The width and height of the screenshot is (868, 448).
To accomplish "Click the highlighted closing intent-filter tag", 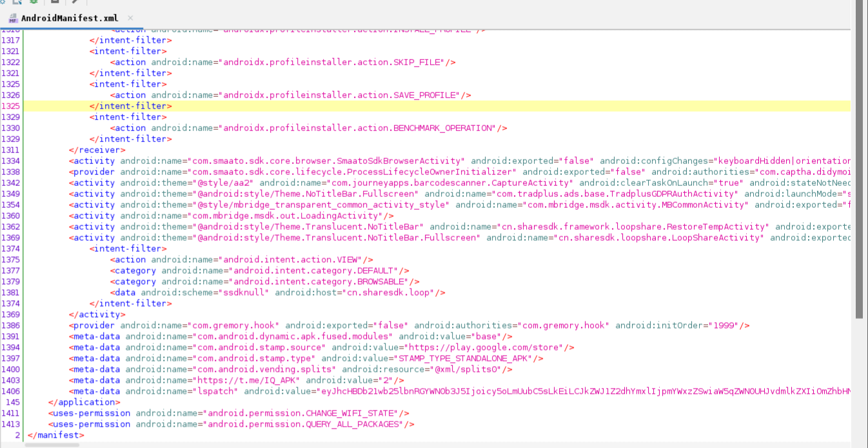I will click(130, 106).
